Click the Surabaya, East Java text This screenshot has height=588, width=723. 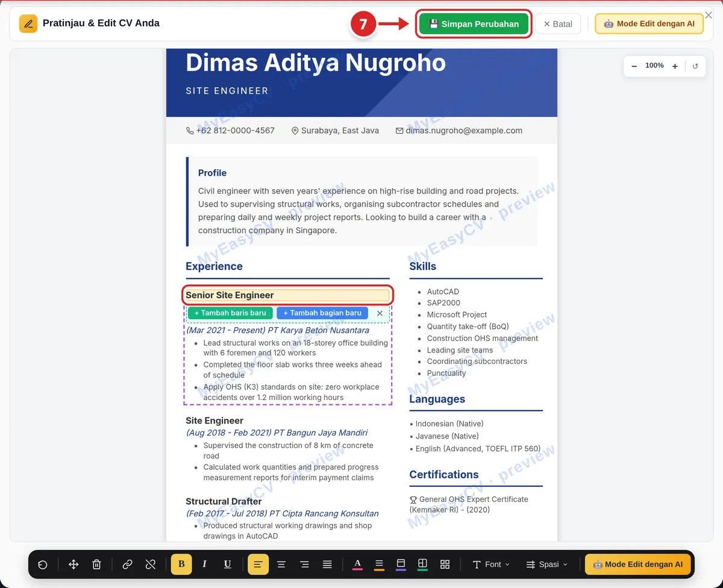point(340,131)
